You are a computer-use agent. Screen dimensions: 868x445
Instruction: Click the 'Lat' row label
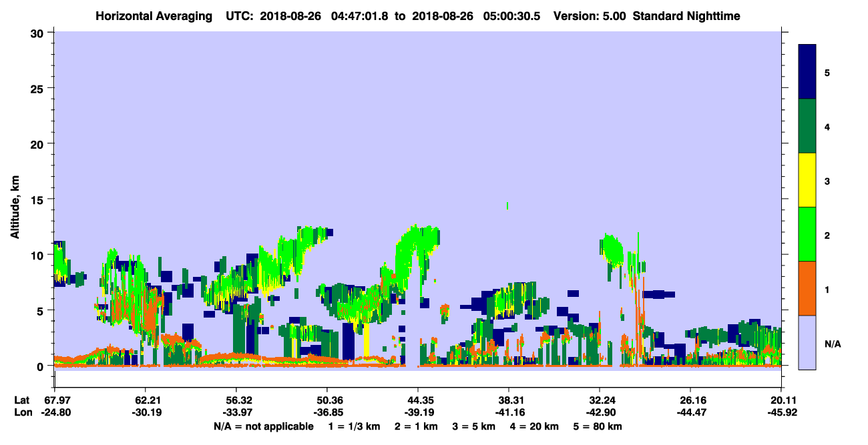point(21,401)
